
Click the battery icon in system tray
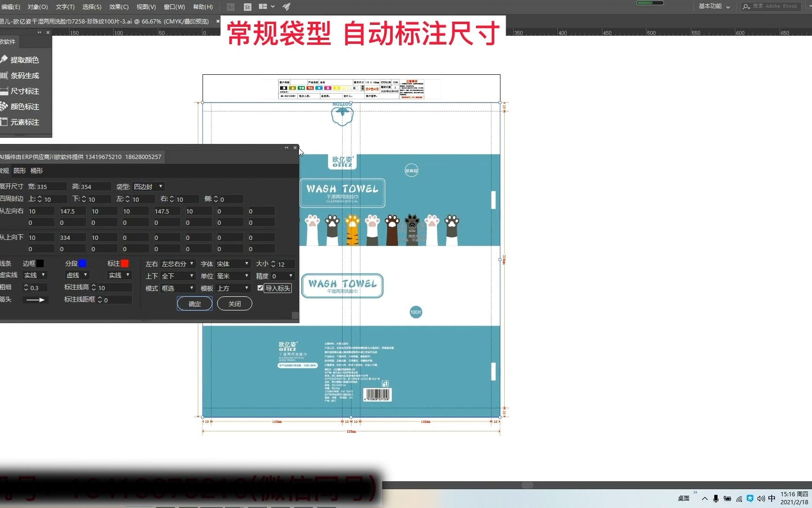pyautogui.click(x=727, y=499)
